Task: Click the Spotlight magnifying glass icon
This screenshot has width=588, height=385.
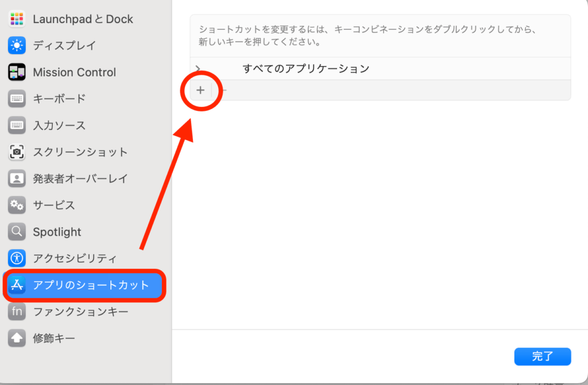Action: coord(17,232)
